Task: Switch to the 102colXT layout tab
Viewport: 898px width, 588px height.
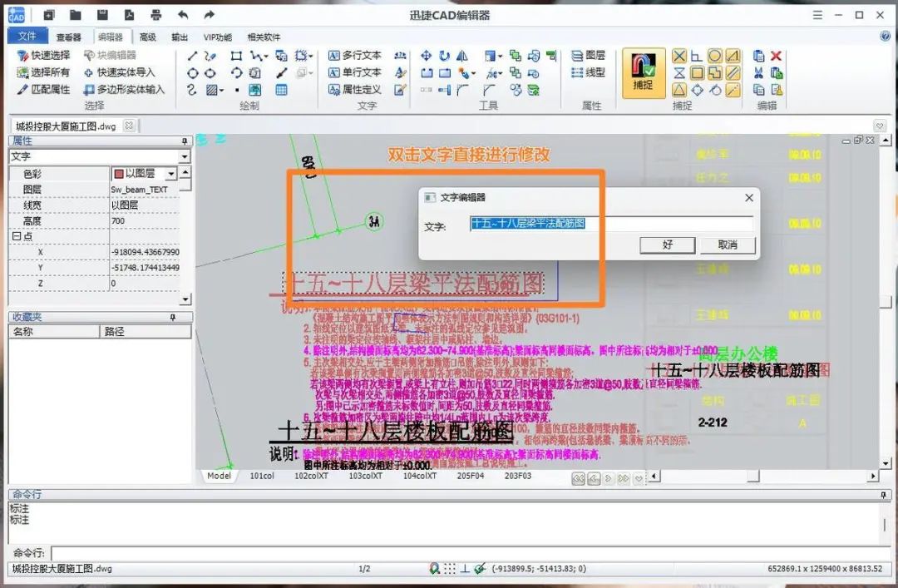Action: (x=310, y=476)
